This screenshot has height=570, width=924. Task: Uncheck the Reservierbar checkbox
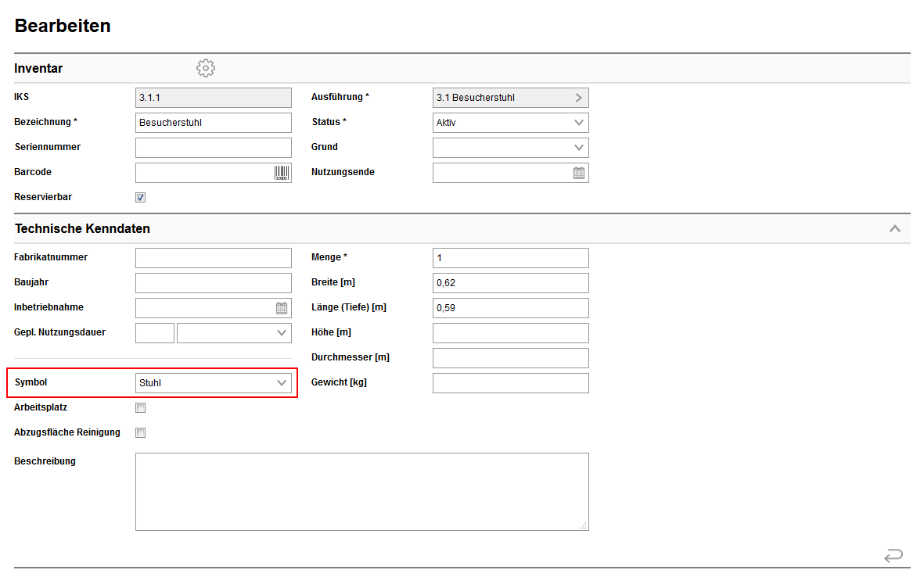[141, 198]
